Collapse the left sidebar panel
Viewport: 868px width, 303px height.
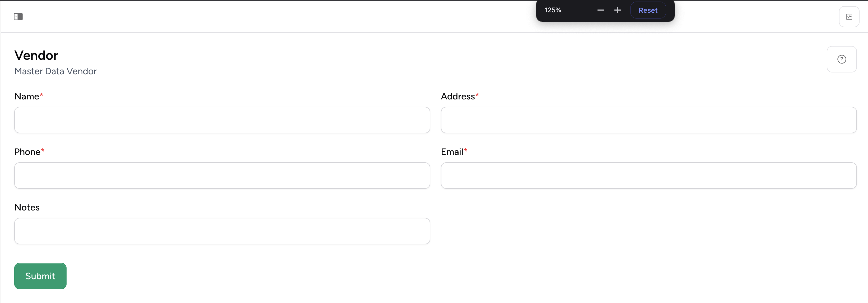click(x=18, y=16)
